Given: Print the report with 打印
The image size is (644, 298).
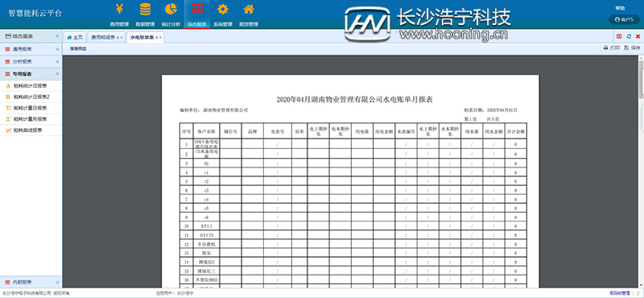Looking at the screenshot, I should coord(611,48).
